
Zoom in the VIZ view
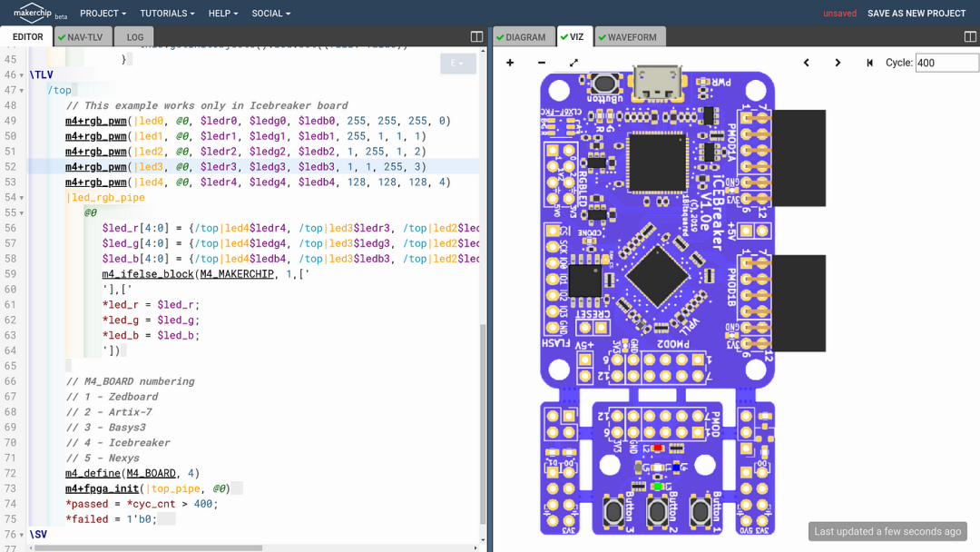pos(510,63)
